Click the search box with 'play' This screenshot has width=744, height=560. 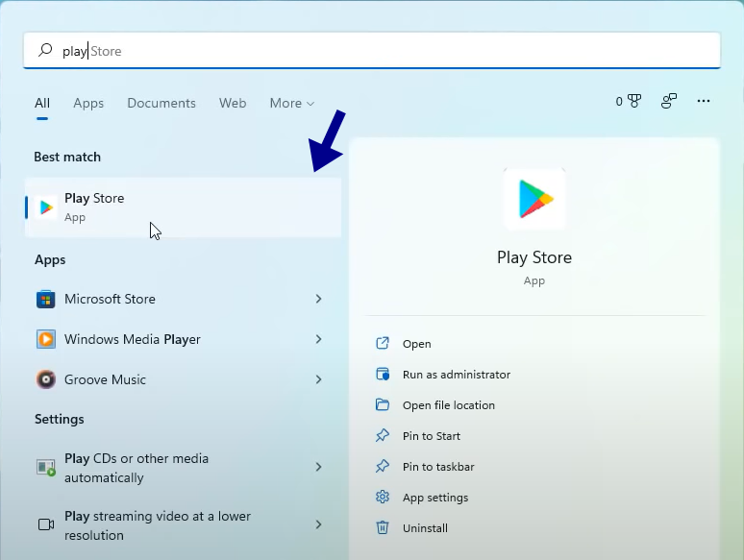point(372,50)
